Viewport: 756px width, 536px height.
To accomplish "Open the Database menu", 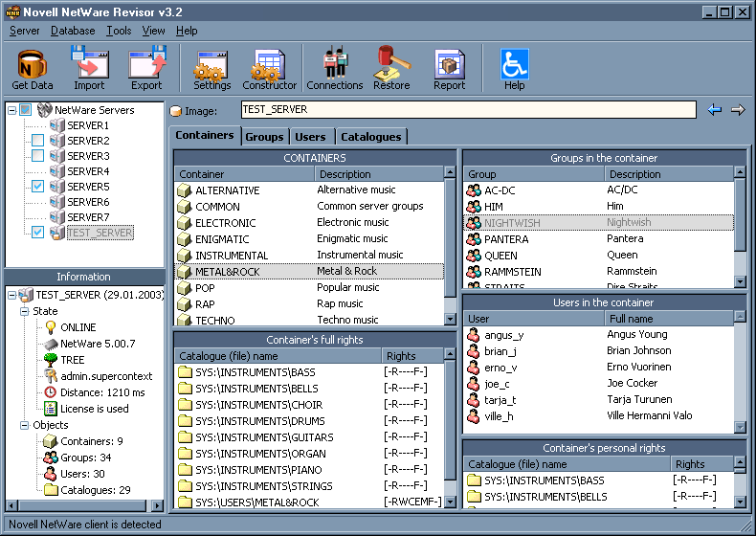I will (73, 31).
